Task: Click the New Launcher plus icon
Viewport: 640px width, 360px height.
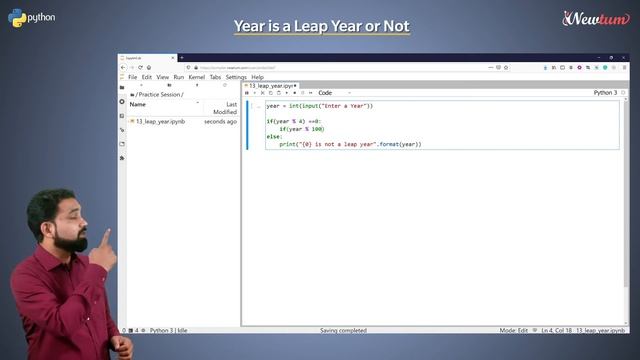Action: click(x=141, y=85)
